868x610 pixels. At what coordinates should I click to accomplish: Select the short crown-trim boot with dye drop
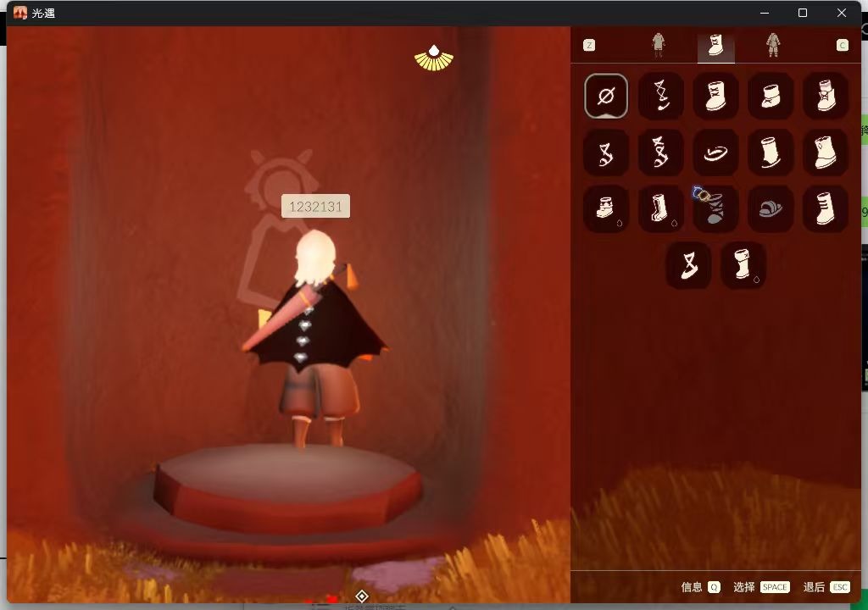click(x=605, y=208)
